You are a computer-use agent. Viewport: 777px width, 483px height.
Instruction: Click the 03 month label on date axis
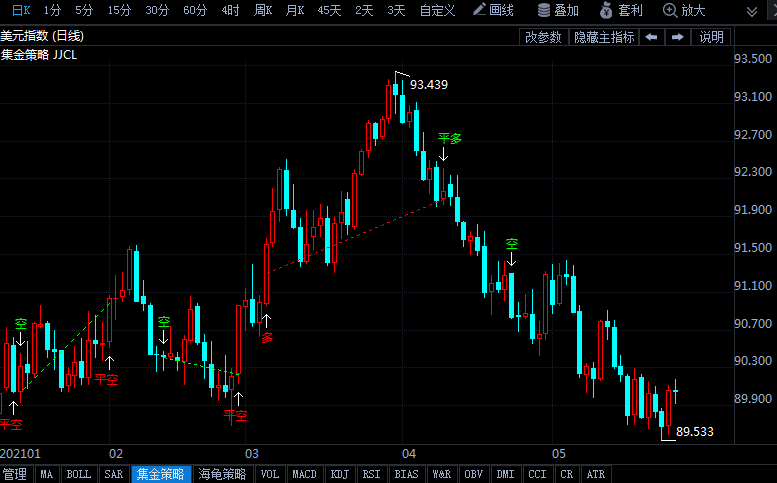[x=252, y=453]
